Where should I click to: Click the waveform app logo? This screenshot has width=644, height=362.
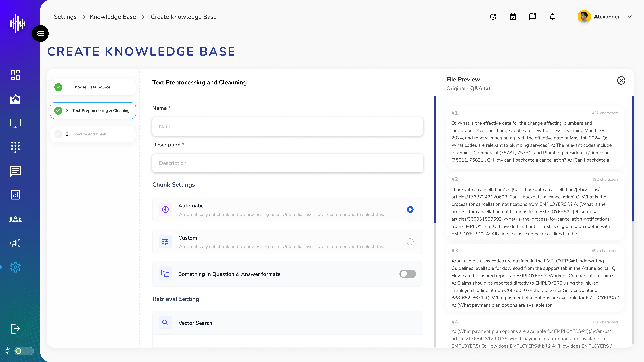[x=18, y=23]
